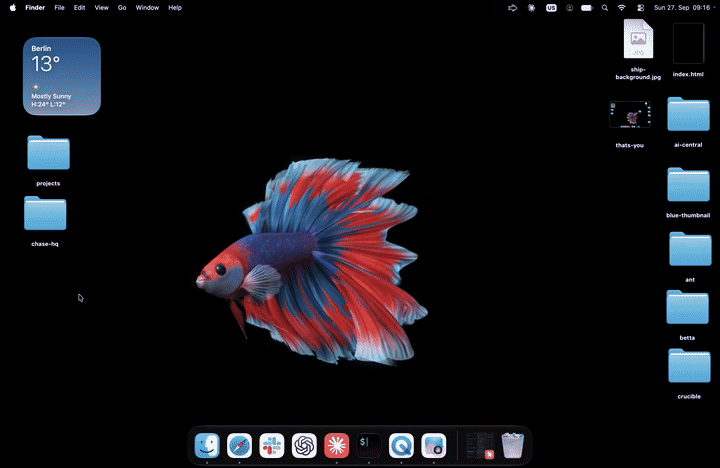Open the Trash in the Dock
Viewport: 720px width, 468px height.
pos(512,445)
